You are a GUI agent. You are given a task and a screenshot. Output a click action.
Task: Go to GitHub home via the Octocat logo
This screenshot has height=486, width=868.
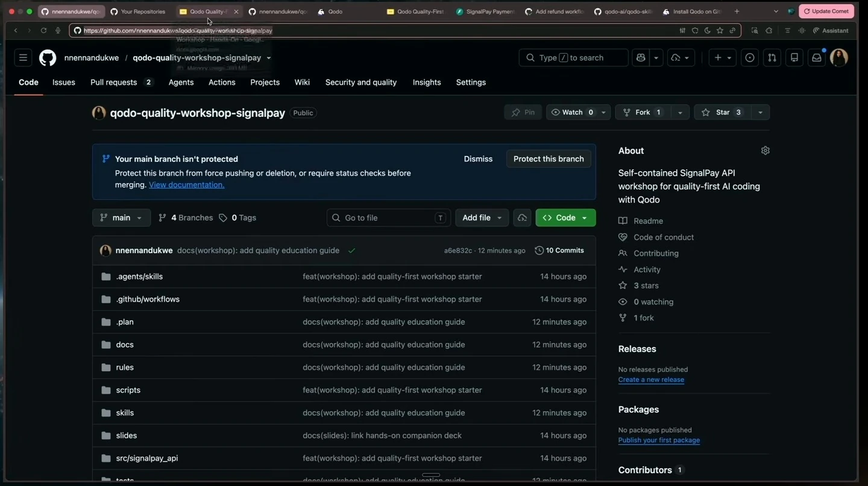(x=48, y=58)
